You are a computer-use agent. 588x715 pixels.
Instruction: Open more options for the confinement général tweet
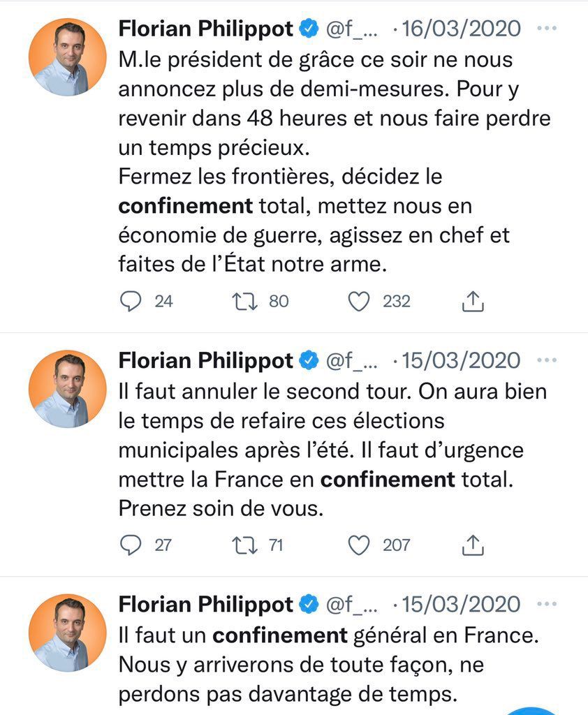(x=546, y=604)
